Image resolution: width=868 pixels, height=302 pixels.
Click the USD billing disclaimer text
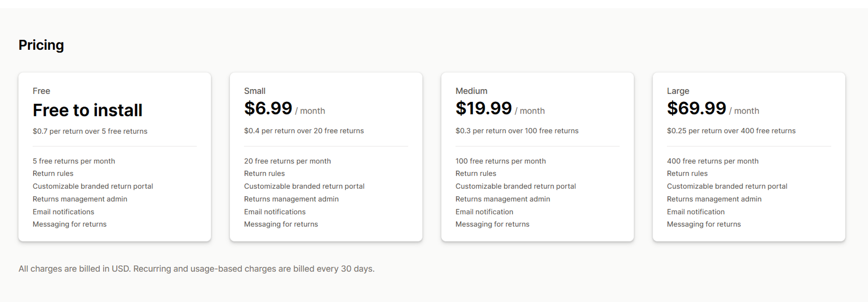tap(196, 269)
